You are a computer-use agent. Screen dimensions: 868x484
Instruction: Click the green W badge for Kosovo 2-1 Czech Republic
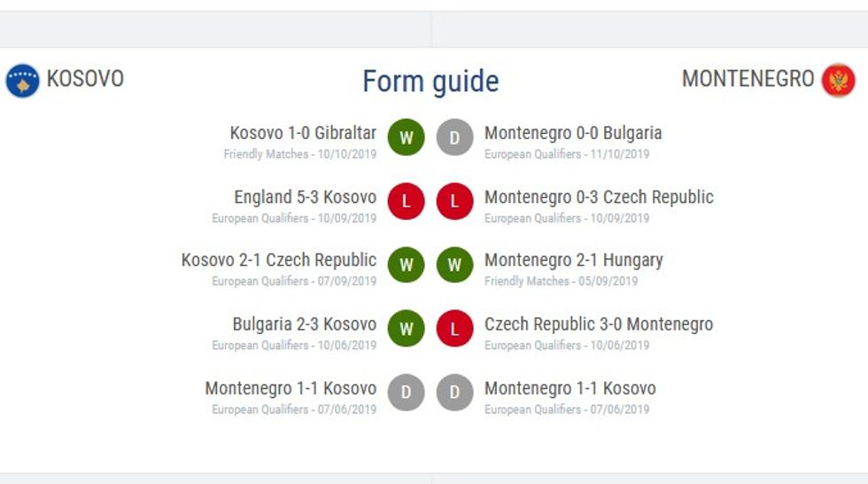[x=407, y=265]
